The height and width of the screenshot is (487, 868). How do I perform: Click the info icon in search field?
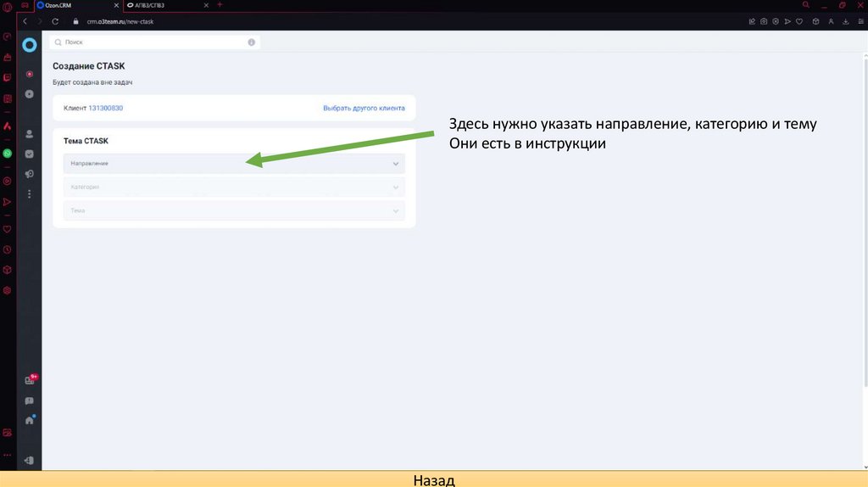click(251, 42)
